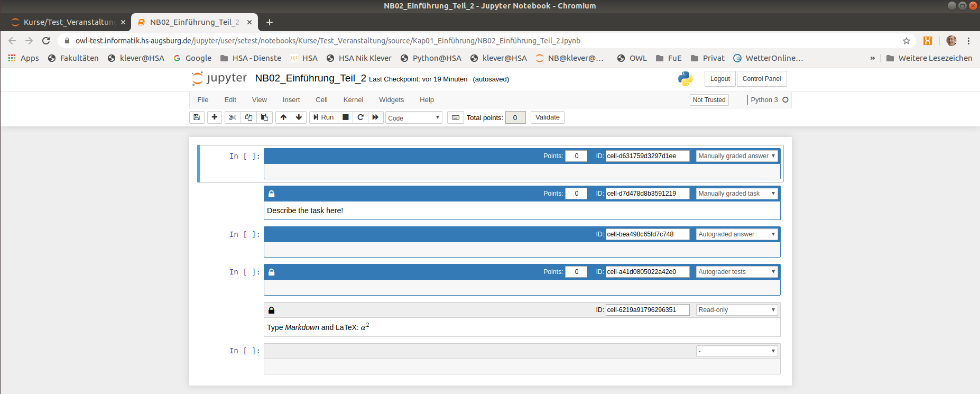Image resolution: width=980 pixels, height=394 pixels.
Task: Restart the kernel icon
Action: pyautogui.click(x=360, y=117)
